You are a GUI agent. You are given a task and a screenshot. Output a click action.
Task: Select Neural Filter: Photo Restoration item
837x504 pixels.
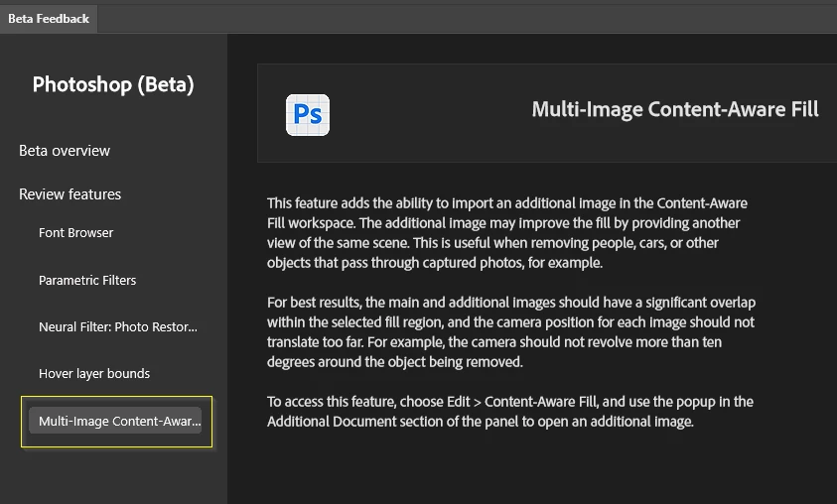click(118, 327)
